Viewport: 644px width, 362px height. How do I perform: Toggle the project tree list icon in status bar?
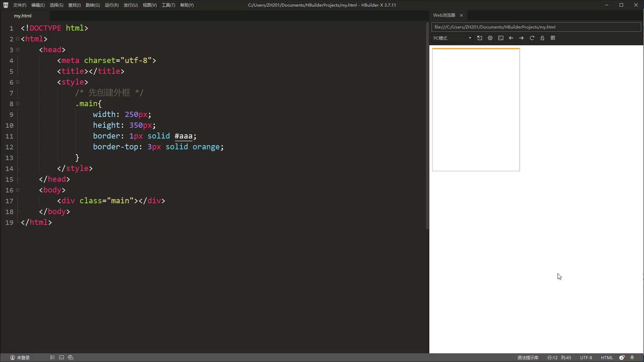pos(52,357)
